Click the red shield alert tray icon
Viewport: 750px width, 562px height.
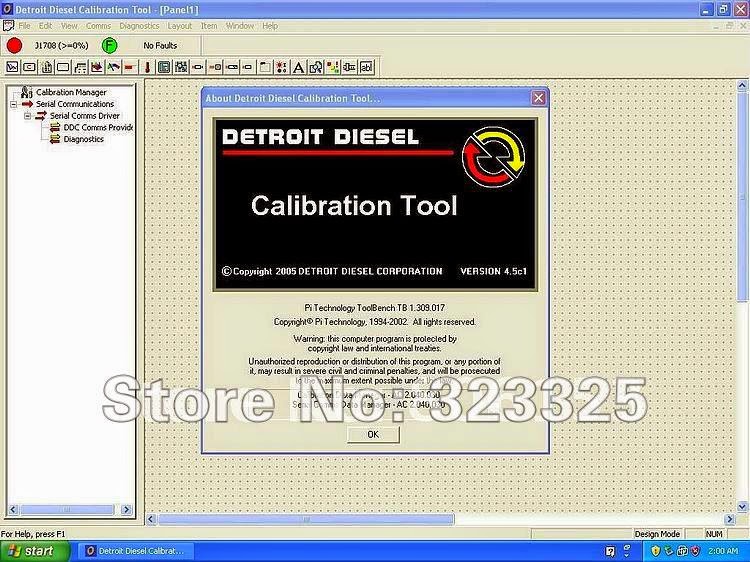point(696,551)
